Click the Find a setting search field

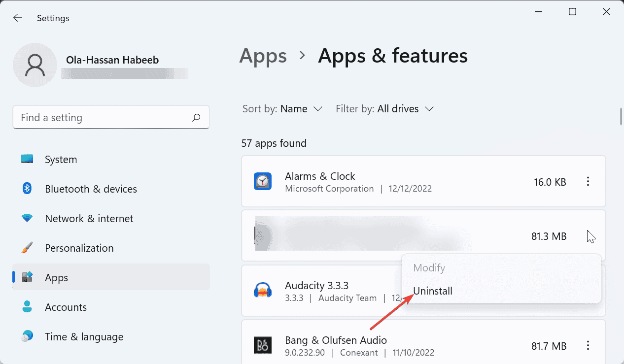(104, 118)
